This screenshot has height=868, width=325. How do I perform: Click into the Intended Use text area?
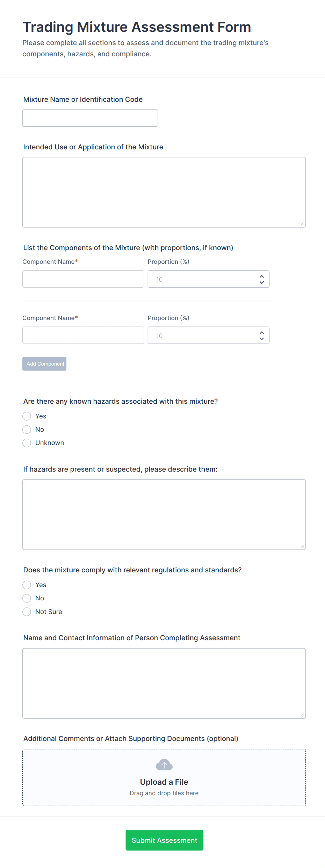(164, 192)
